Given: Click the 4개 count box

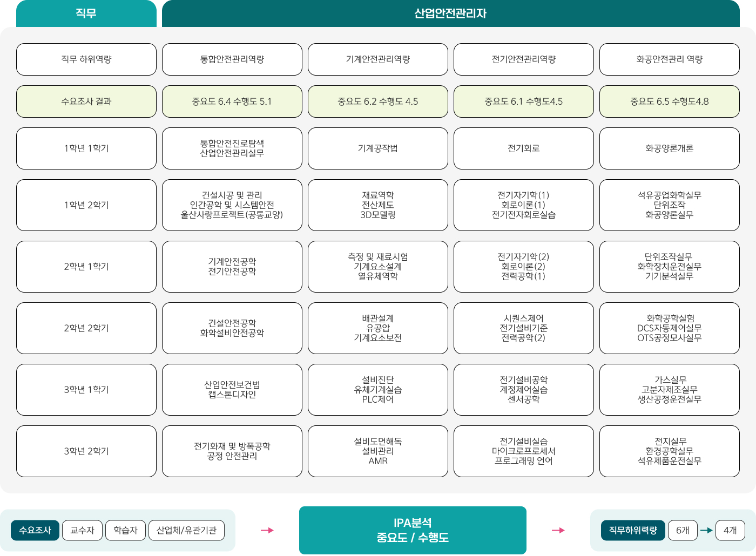Looking at the screenshot, I should pyautogui.click(x=730, y=530).
